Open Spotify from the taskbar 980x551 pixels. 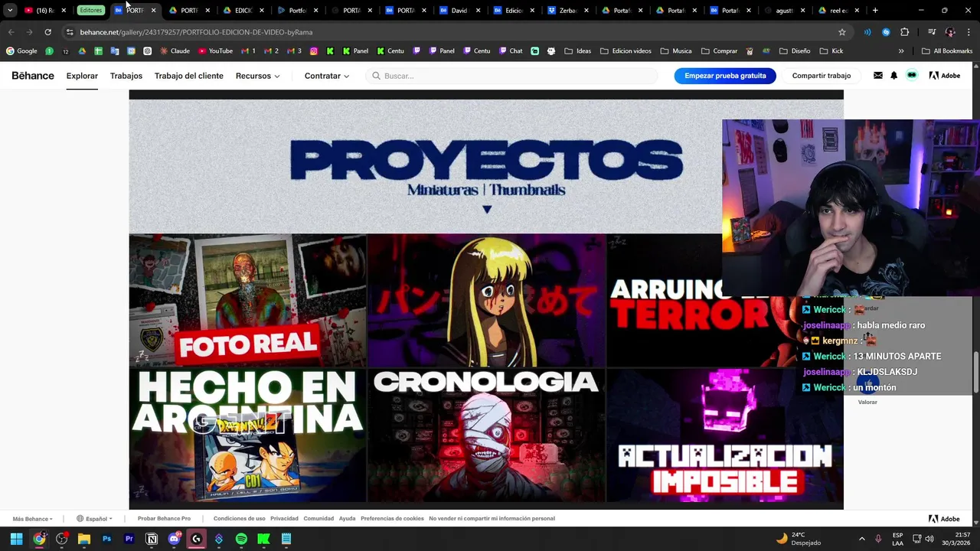pos(241,539)
